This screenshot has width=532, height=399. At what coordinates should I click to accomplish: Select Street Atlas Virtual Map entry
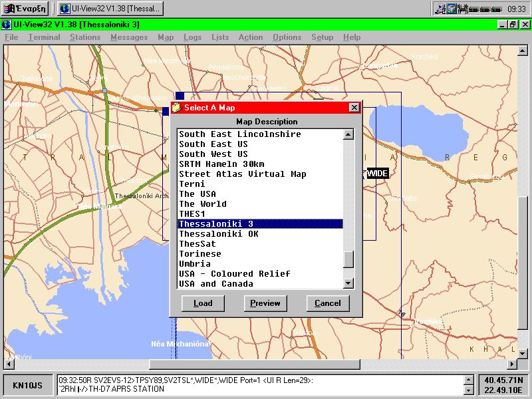(x=260, y=174)
